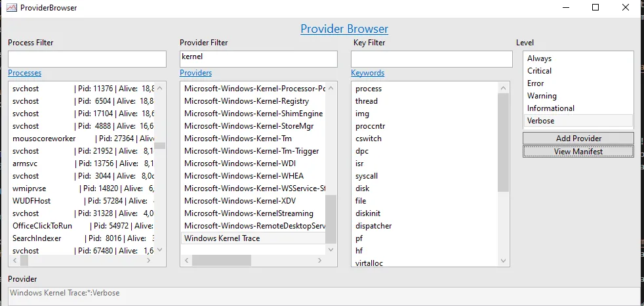Select Microsoft-Windows-KernelStreaming provider

click(253, 213)
